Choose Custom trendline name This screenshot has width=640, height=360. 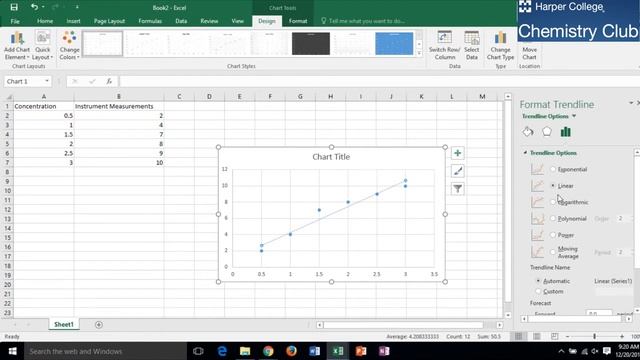pos(538,291)
